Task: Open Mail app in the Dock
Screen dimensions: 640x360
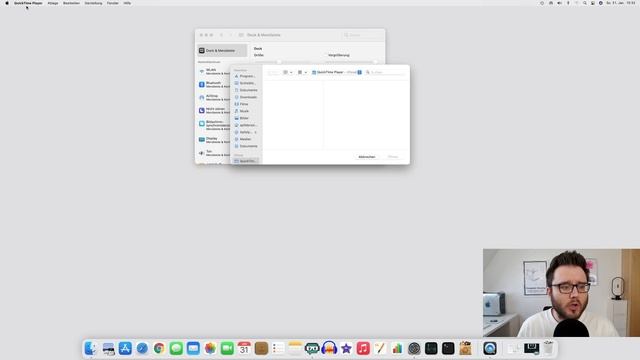Action: click(193, 349)
